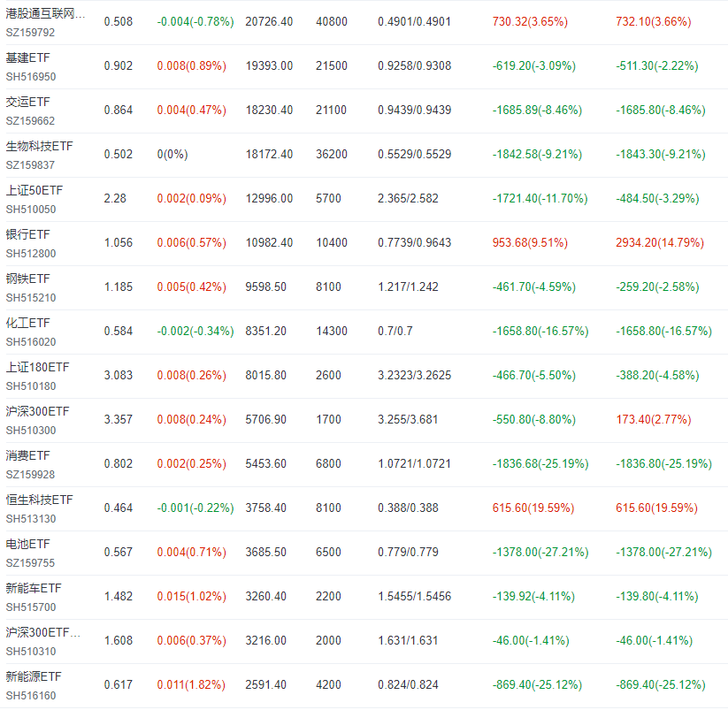Click cost value 1.631/1.631
This screenshot has height=710, width=728.
coord(408,640)
